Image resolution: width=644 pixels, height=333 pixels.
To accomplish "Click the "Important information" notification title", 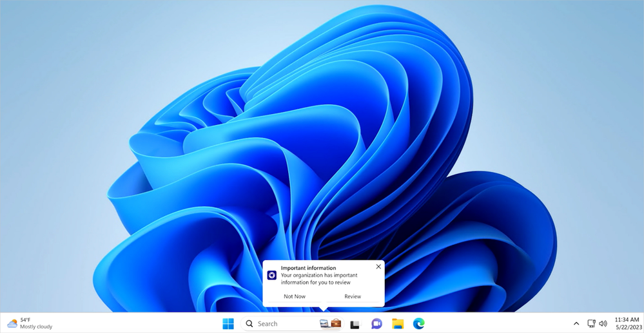I will pyautogui.click(x=308, y=268).
